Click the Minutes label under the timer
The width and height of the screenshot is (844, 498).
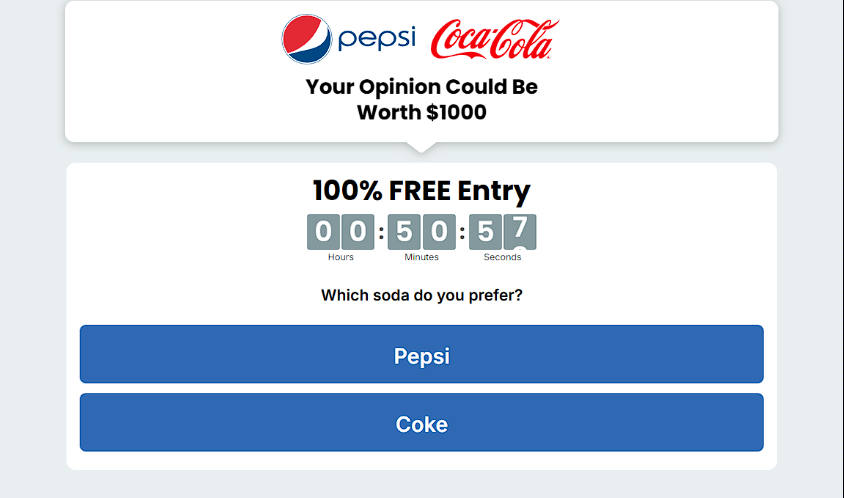click(x=422, y=258)
